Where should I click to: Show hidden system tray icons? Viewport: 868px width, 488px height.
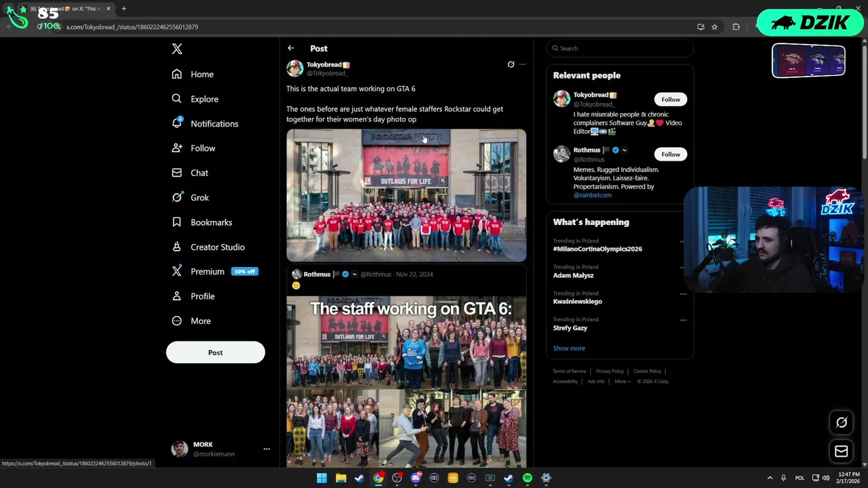[x=770, y=478]
